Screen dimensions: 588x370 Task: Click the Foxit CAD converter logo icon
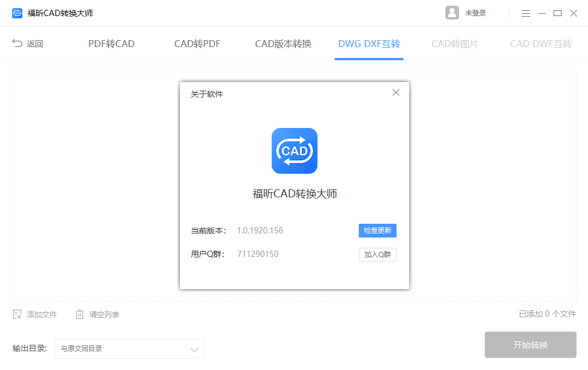[x=17, y=13]
